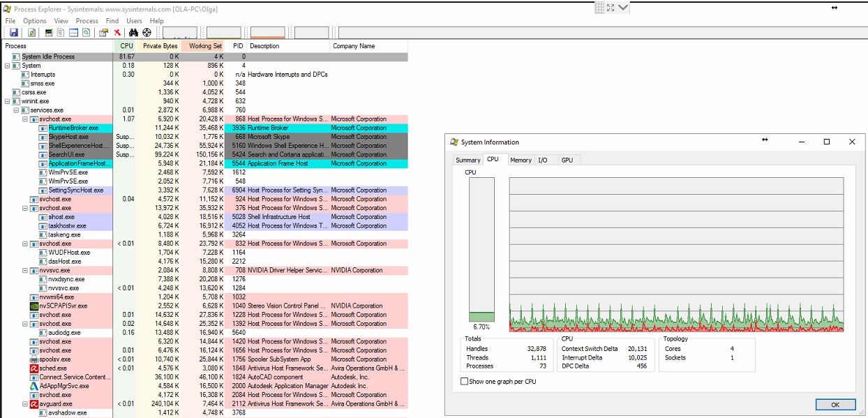Screen dimensions: 868x418
Task: Collapse svchost.exe node with PID 376
Action: (25, 208)
